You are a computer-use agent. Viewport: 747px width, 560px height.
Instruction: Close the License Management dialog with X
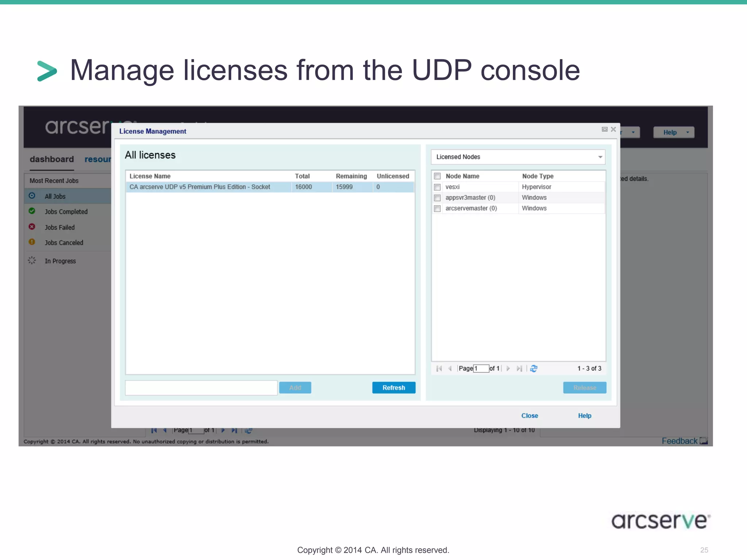(613, 129)
